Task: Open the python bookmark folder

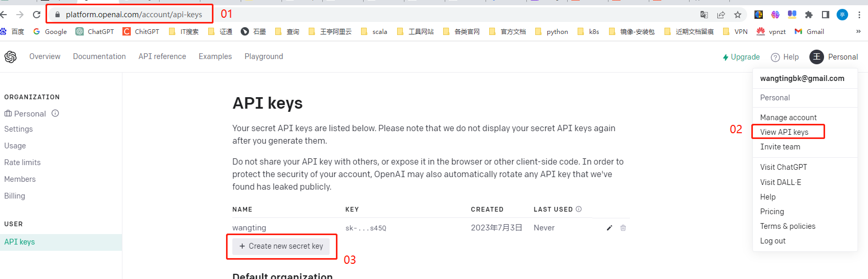Action: pos(552,31)
